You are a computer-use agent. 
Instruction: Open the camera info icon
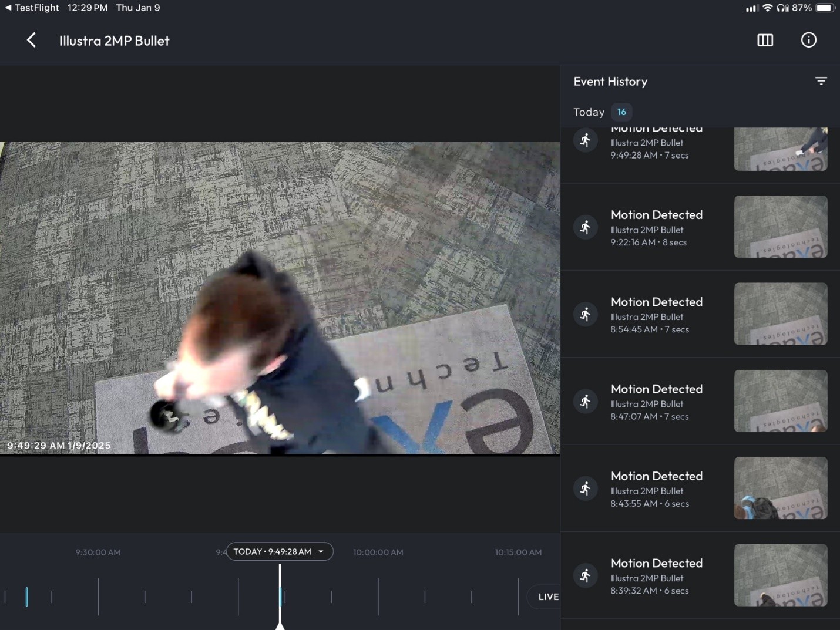pyautogui.click(x=809, y=40)
